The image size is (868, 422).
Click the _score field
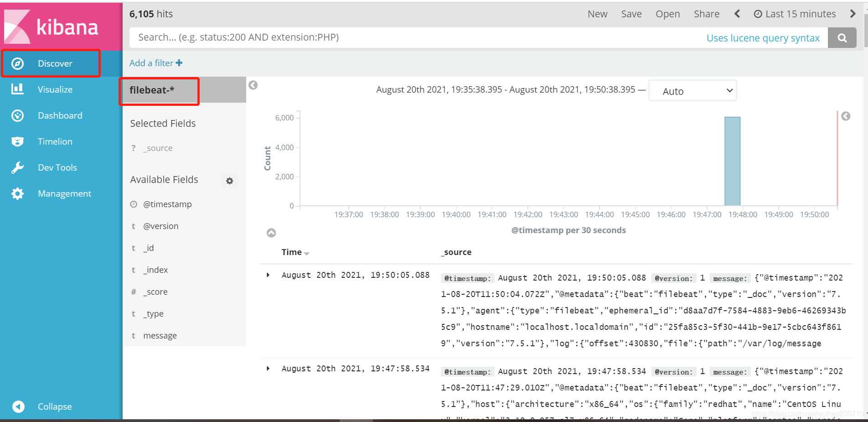(x=155, y=292)
